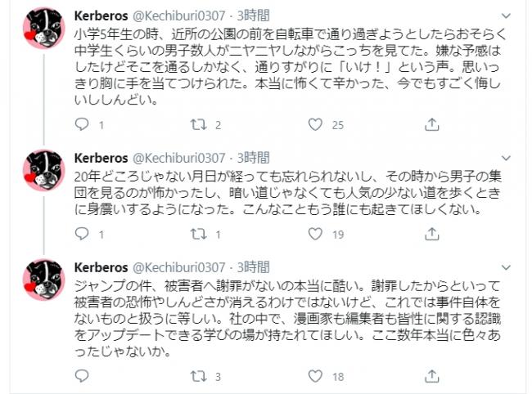The width and height of the screenshot is (532, 394).
Task: Share the first tweet via share icon
Action: [x=431, y=125]
